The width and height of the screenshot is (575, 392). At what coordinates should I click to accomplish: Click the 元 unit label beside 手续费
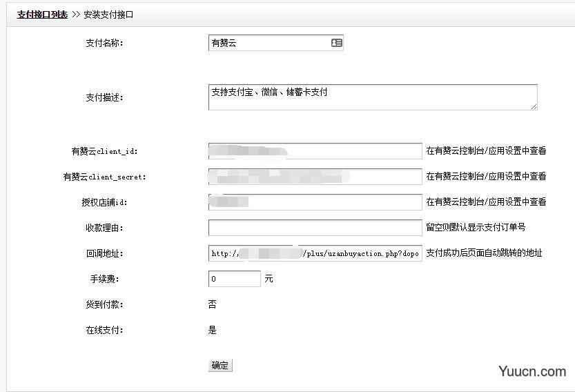pyautogui.click(x=269, y=279)
